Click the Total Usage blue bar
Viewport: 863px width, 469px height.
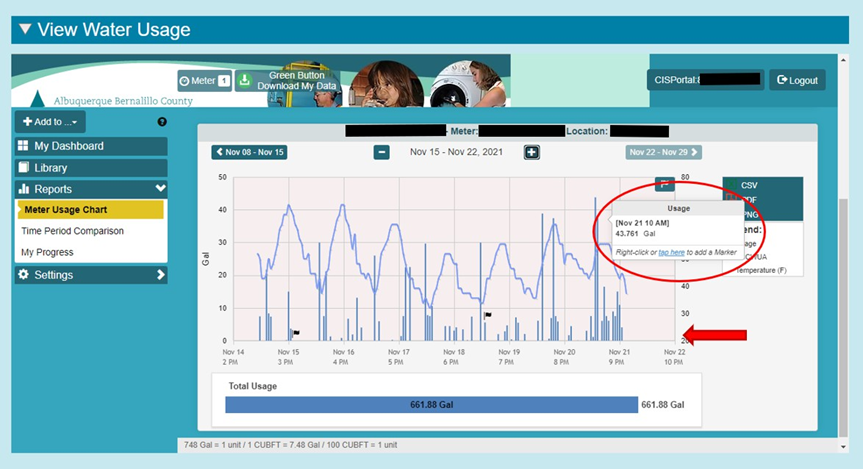pos(431,405)
